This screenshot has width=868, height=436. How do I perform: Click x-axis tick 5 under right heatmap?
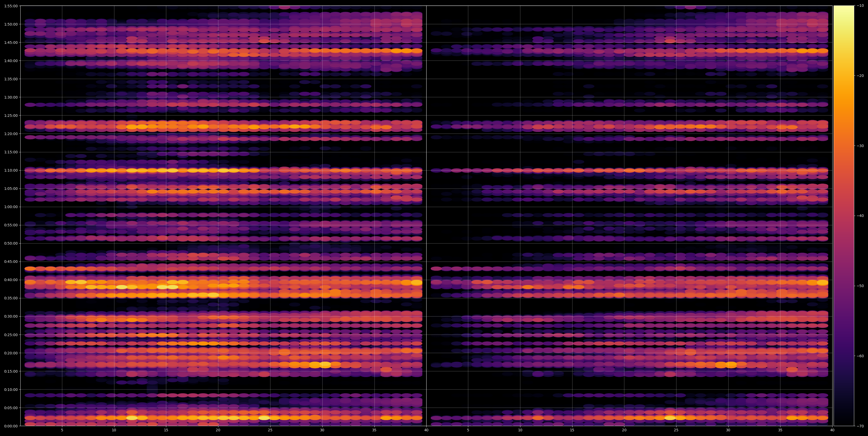pos(468,430)
